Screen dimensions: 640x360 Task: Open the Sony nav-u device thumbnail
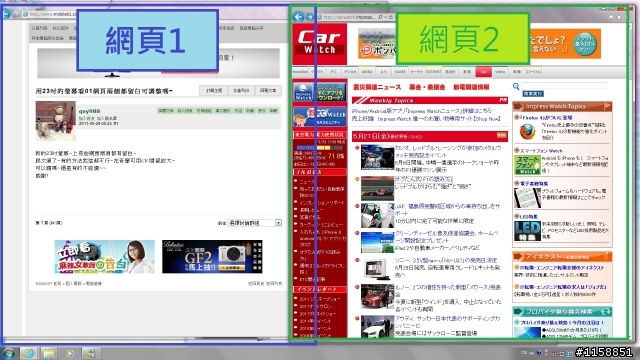(377, 269)
